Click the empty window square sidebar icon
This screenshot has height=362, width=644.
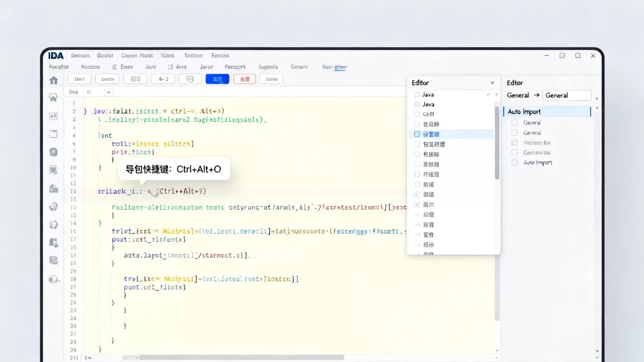tap(53, 134)
